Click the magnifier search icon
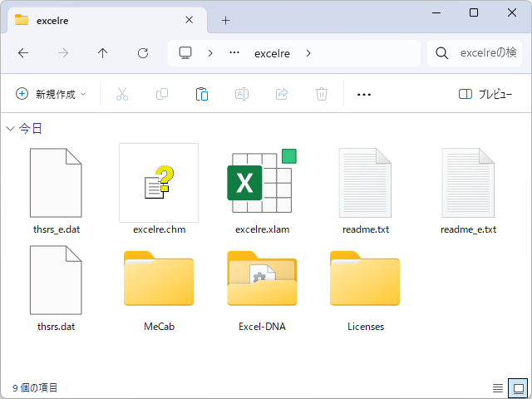 (x=441, y=53)
